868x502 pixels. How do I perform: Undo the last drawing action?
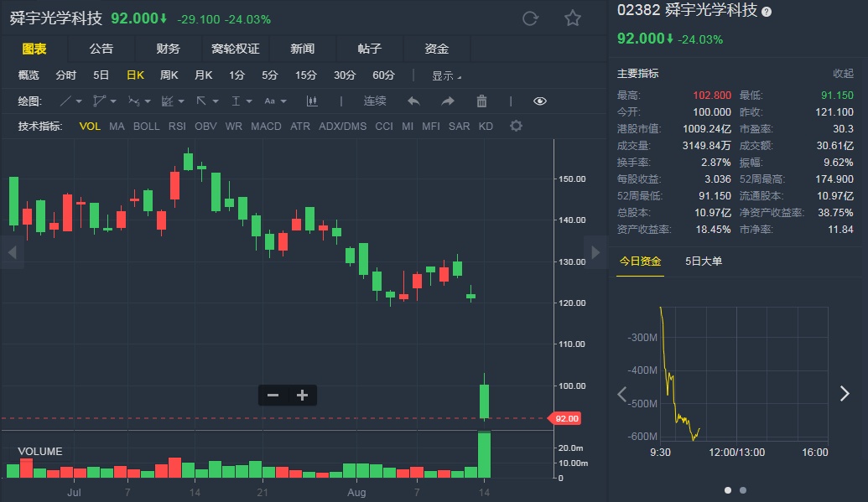point(413,101)
